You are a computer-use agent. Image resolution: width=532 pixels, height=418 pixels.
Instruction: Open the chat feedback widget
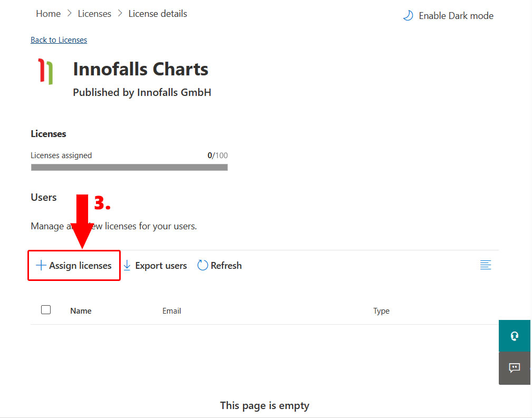point(515,368)
